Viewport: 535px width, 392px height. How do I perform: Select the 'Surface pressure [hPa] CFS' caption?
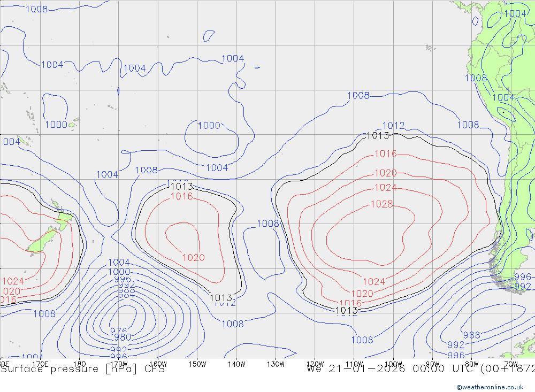click(x=82, y=369)
